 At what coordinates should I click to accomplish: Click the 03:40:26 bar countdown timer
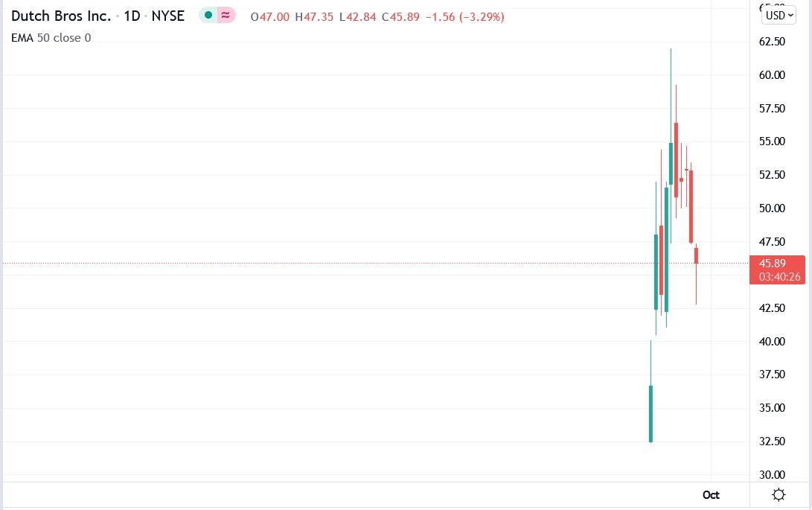point(779,276)
